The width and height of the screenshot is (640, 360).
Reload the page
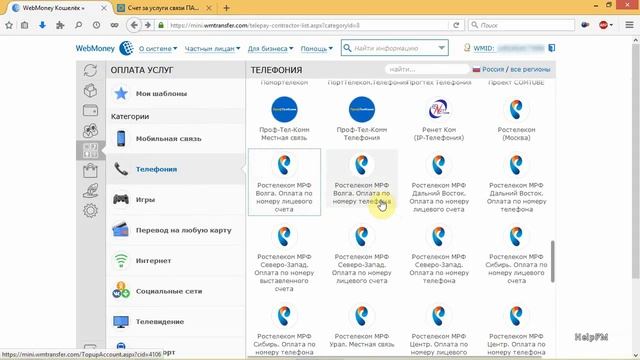click(456, 25)
